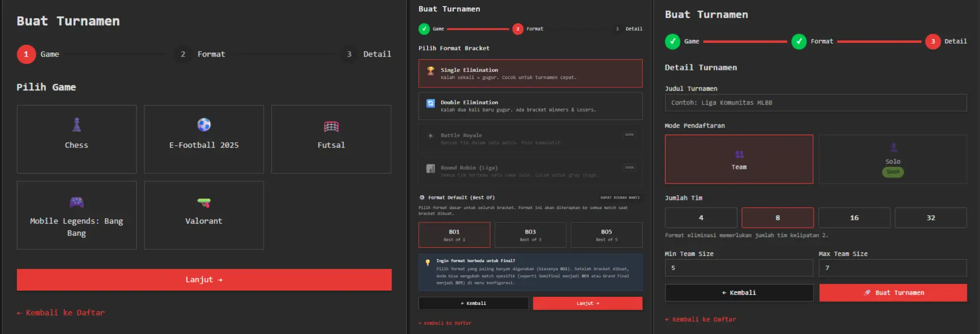Click the Round Robin (Liga) icon
Screen dimensions: 980x334
tap(431, 168)
